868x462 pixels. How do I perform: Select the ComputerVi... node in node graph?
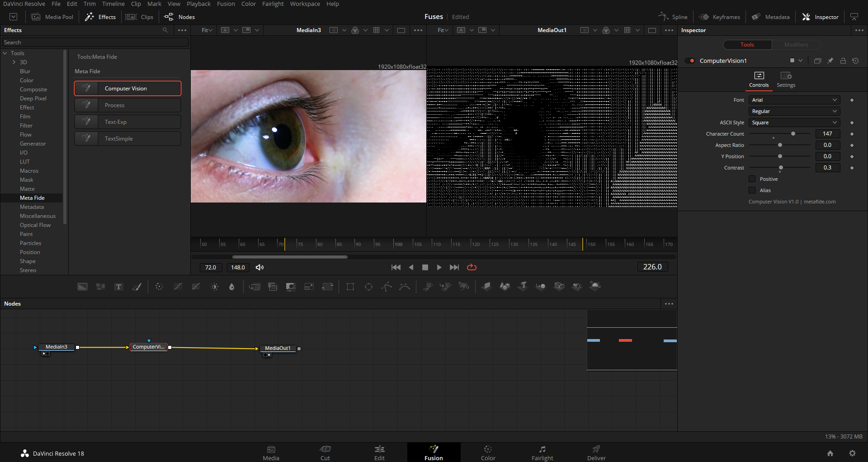(149, 347)
